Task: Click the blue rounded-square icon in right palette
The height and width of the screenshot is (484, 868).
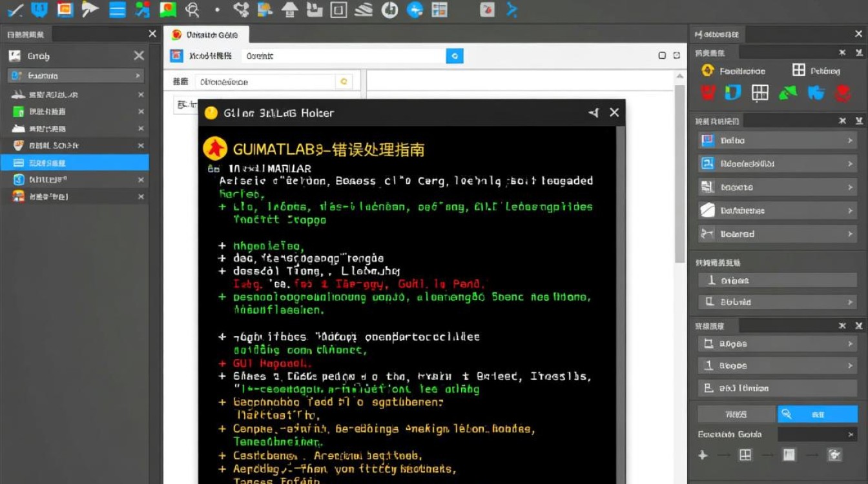Action: [732, 93]
